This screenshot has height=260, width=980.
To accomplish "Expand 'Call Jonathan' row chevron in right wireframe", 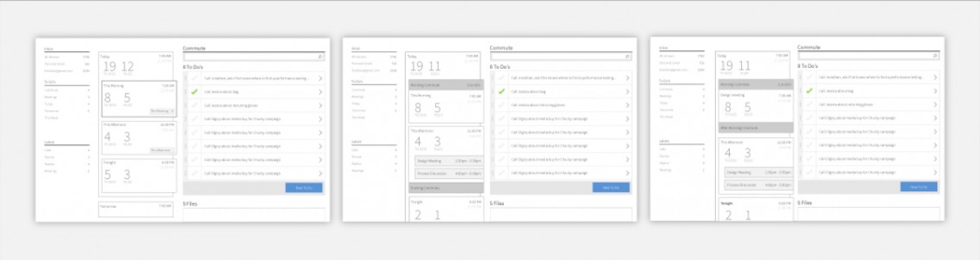I will point(935,77).
